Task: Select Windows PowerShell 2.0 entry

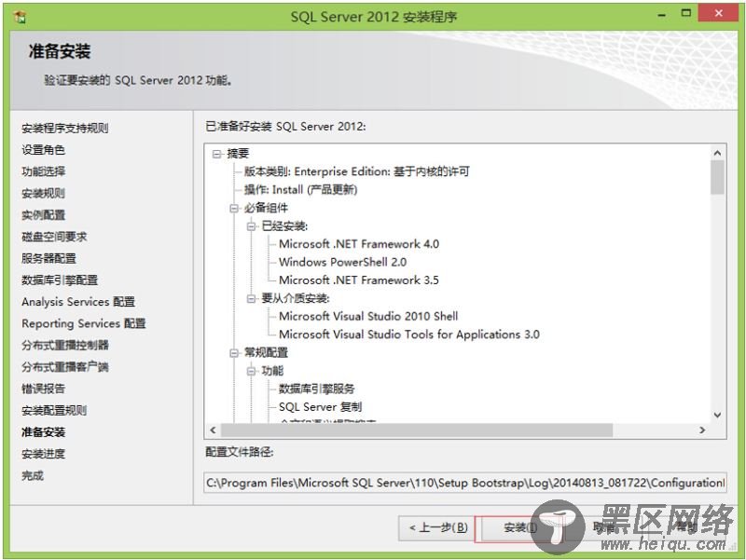Action: coord(342,262)
